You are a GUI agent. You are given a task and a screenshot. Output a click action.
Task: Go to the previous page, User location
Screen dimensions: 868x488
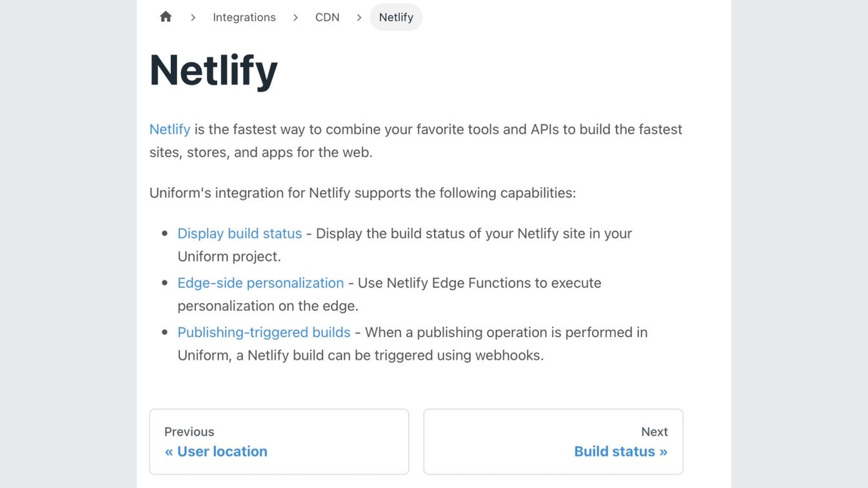click(x=279, y=442)
